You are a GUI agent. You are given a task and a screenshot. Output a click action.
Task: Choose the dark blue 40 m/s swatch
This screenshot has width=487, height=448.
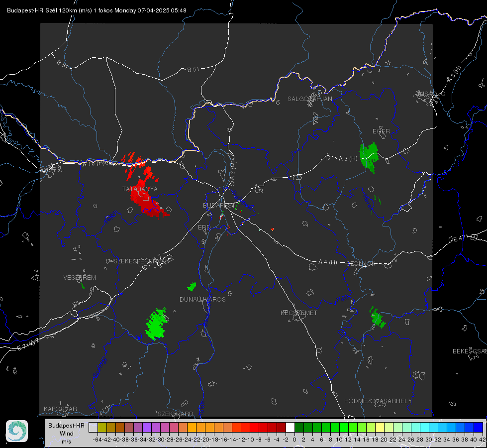pyautogui.click(x=479, y=427)
